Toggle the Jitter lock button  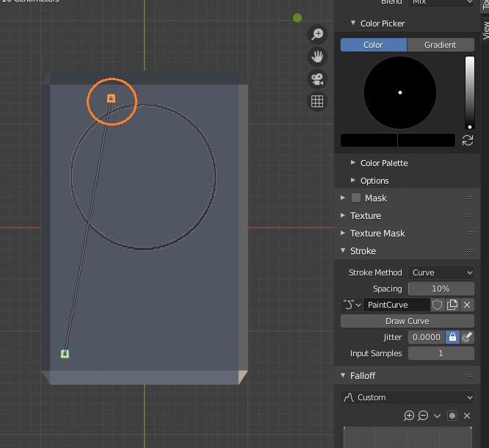[x=452, y=337]
